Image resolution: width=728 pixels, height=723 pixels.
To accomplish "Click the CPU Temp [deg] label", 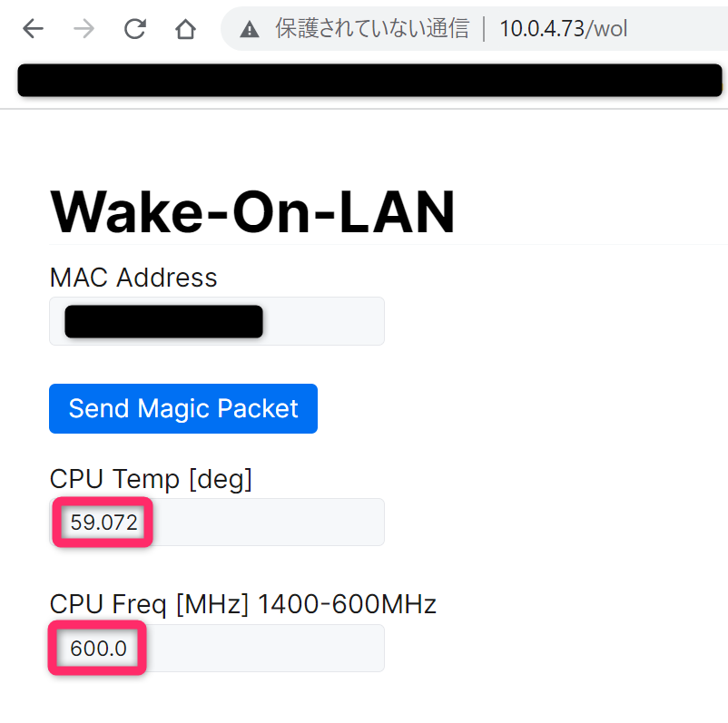I will (151, 479).
